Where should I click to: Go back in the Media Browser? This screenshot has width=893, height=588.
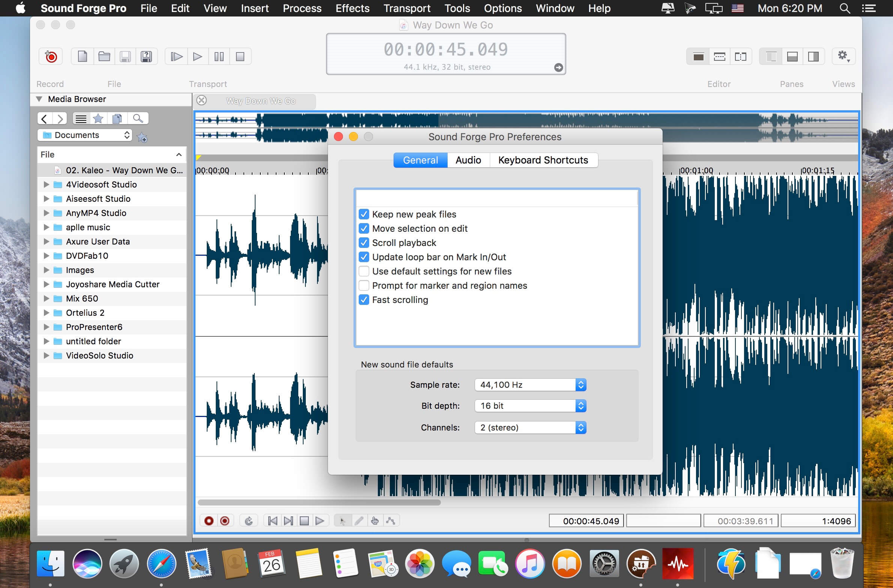click(x=44, y=118)
